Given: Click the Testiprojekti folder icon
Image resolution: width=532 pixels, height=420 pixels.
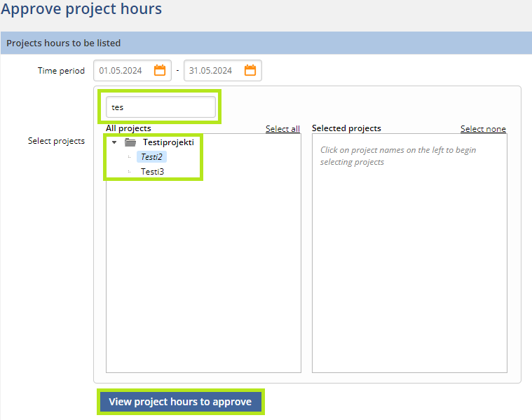Looking at the screenshot, I should coord(130,142).
